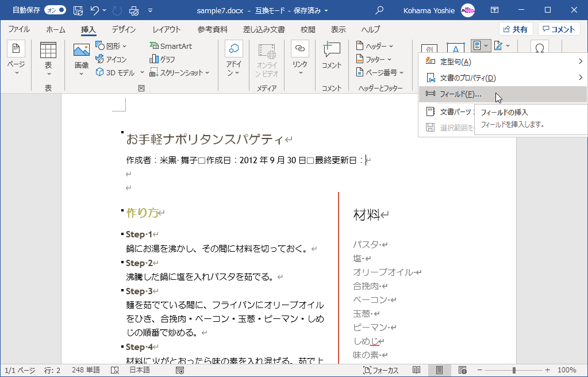The width and height of the screenshot is (588, 377).
Task: Click the Save icon in title bar
Action: 78,10
